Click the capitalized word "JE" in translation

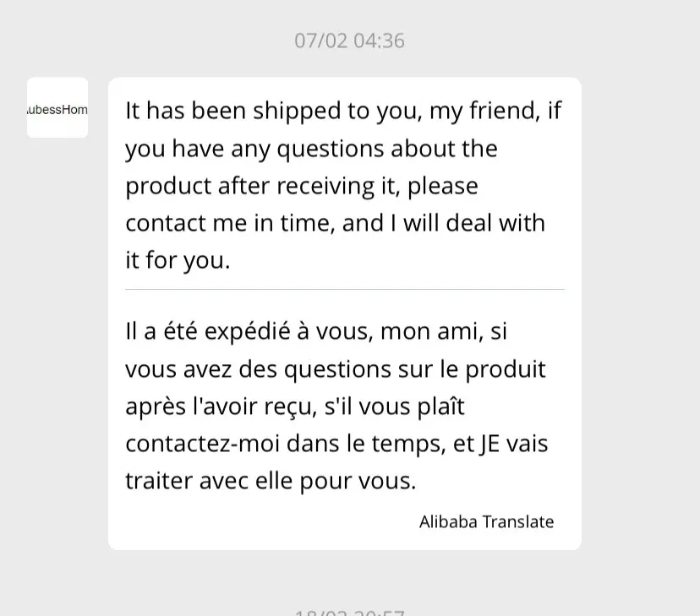tap(489, 444)
